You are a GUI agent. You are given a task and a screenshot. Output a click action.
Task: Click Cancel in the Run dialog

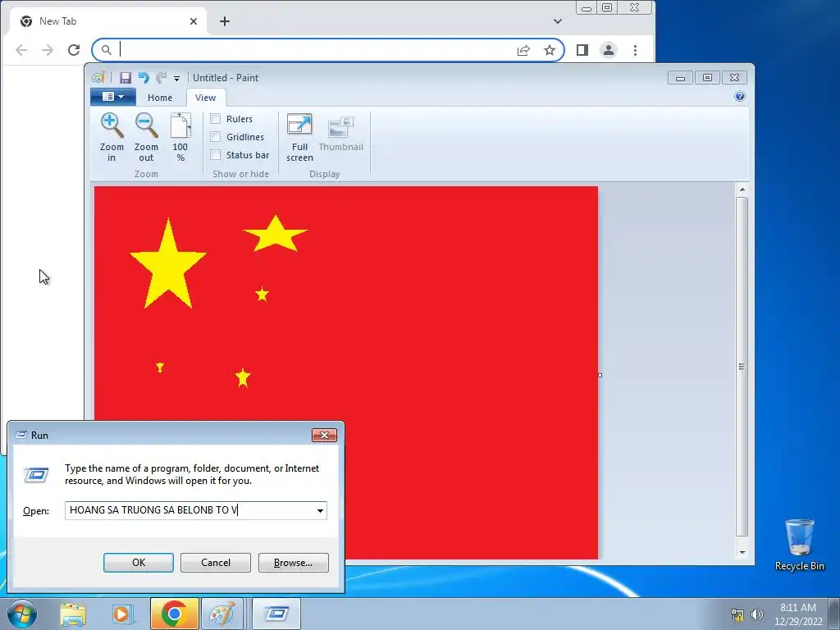click(216, 563)
